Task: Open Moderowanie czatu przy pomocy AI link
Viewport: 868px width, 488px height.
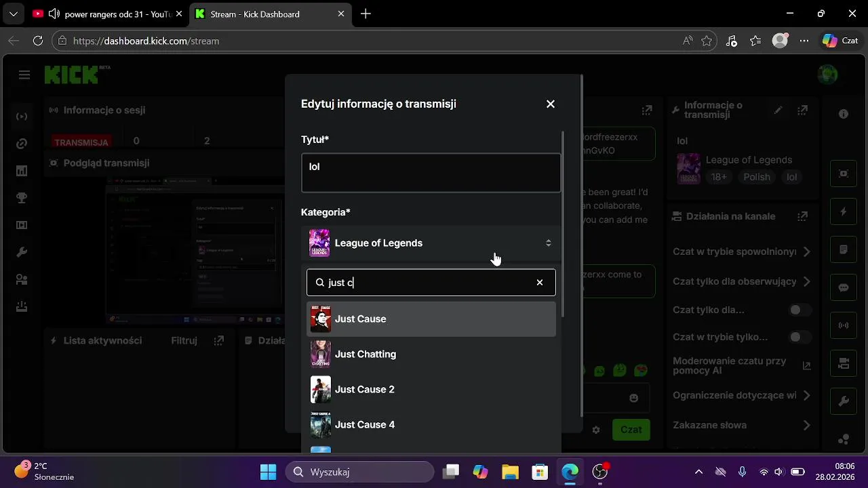Action: (742, 366)
